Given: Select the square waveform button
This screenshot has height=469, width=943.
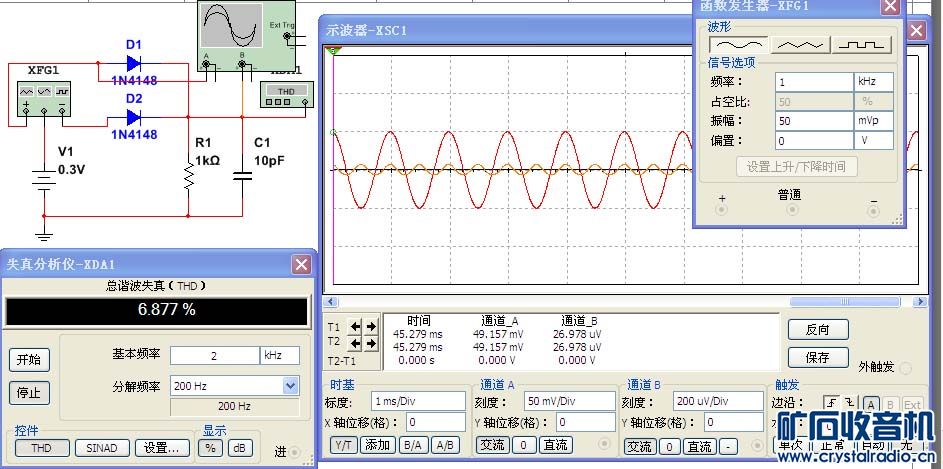Looking at the screenshot, I should point(863,45).
